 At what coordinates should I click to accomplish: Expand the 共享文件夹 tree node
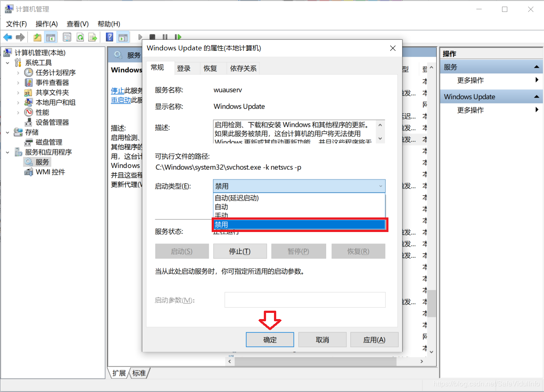(18, 92)
